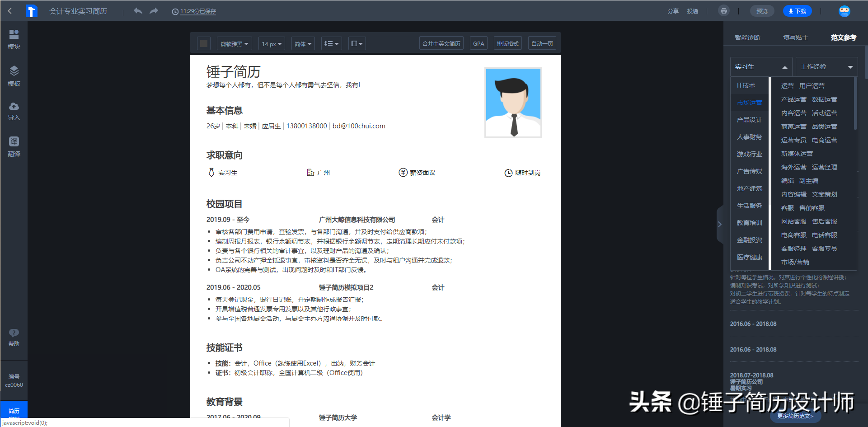Viewport: 868px width, 427px height.
Task: Open the 翻译 translate sidebar icon
Action: 14,147
